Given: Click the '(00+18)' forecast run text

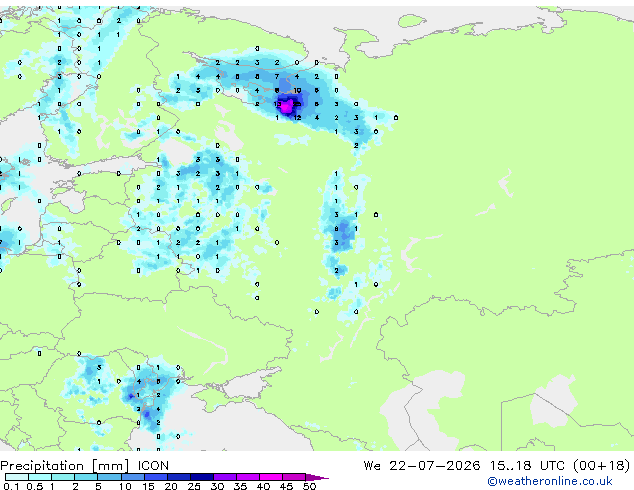Looking at the screenshot, I should (602, 466).
